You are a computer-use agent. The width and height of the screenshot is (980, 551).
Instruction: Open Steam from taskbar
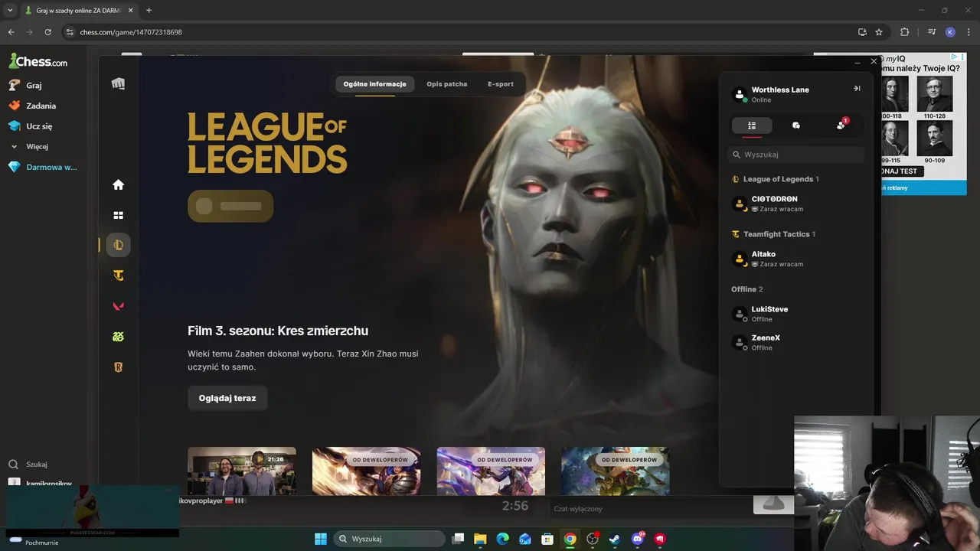click(615, 539)
